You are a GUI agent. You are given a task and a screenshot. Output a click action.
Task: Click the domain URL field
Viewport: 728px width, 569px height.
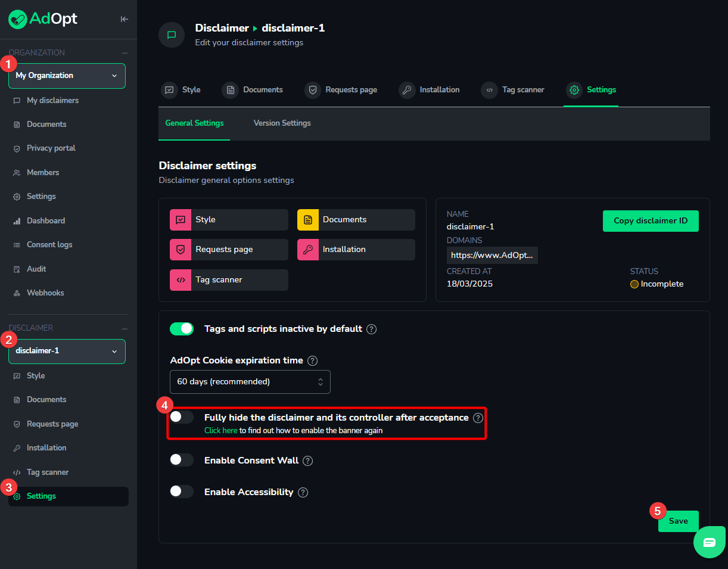point(492,255)
